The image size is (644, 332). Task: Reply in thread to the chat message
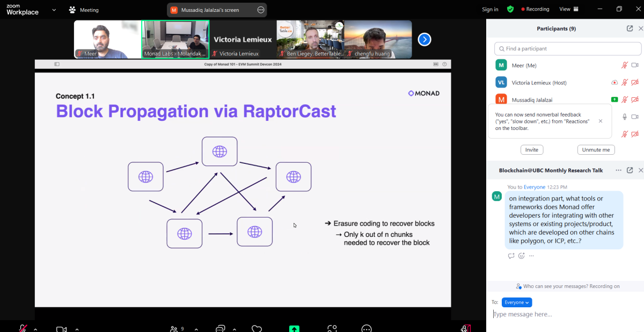[x=511, y=256]
